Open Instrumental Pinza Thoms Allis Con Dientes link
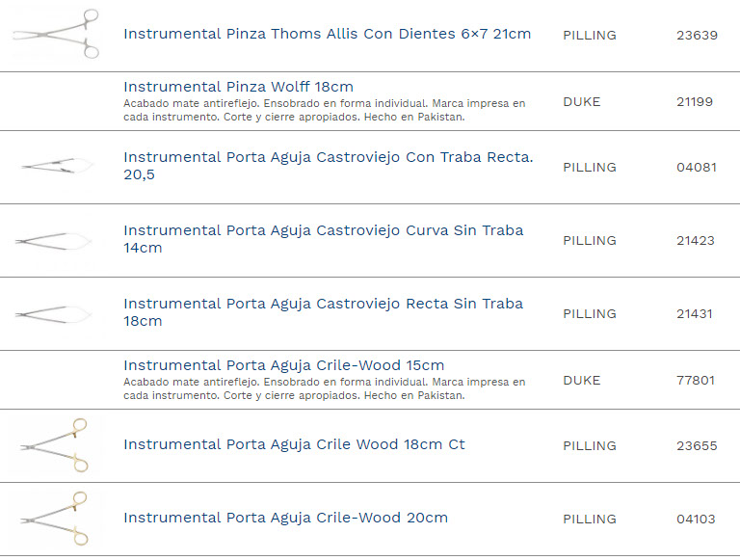This screenshot has width=740, height=560. [327, 34]
